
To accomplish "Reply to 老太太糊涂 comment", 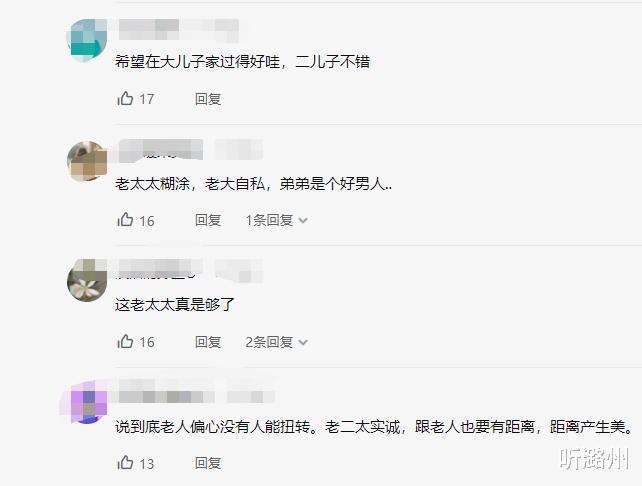I will click(208, 220).
